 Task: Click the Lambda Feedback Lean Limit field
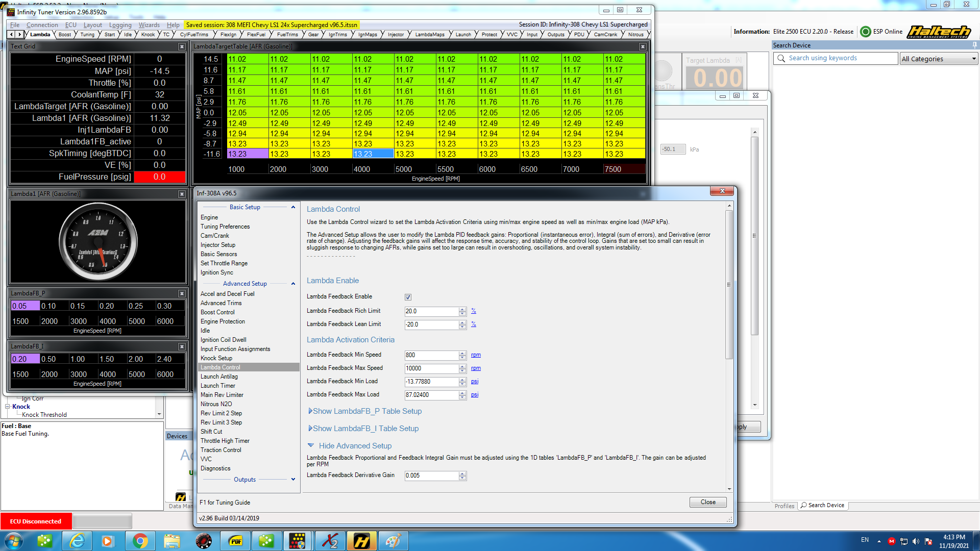432,324
